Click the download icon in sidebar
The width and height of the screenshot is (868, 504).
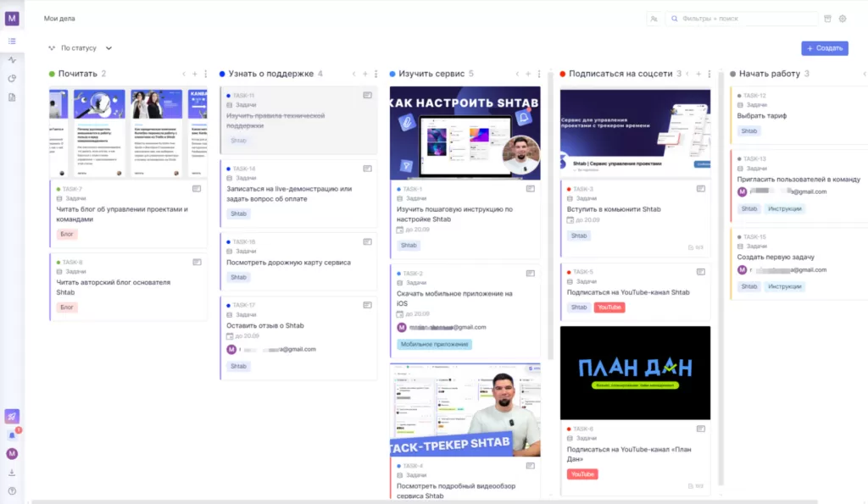pos(12,473)
